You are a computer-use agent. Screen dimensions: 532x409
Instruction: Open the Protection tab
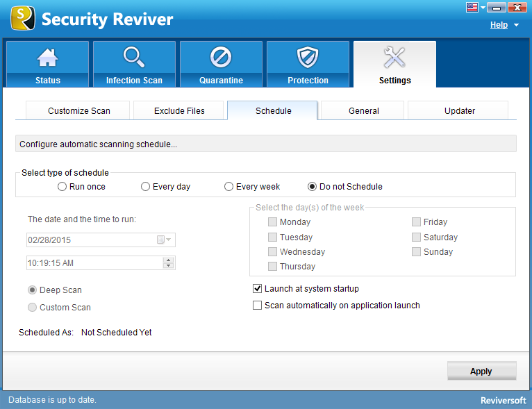tap(308, 64)
